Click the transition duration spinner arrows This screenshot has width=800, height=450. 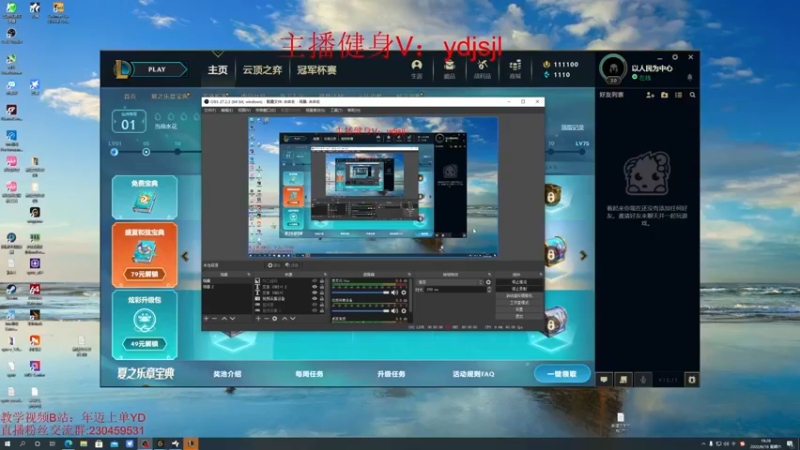pyautogui.click(x=489, y=289)
